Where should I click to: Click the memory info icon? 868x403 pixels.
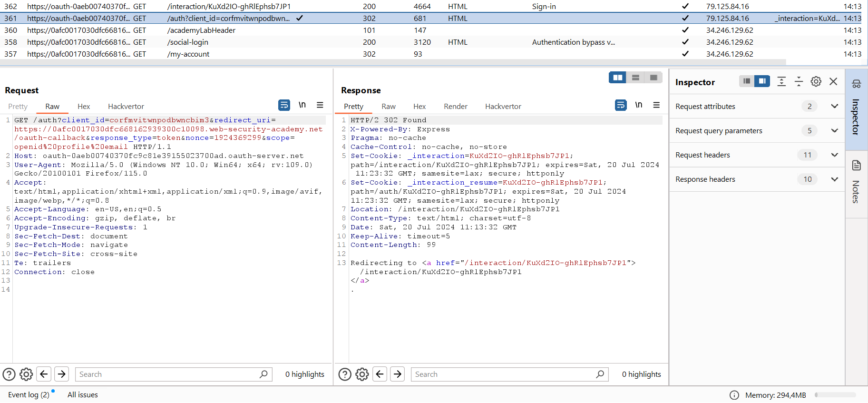[x=734, y=395]
